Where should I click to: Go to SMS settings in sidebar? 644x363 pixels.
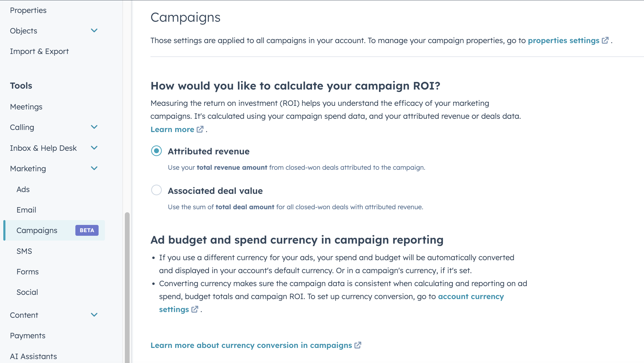pos(24,251)
